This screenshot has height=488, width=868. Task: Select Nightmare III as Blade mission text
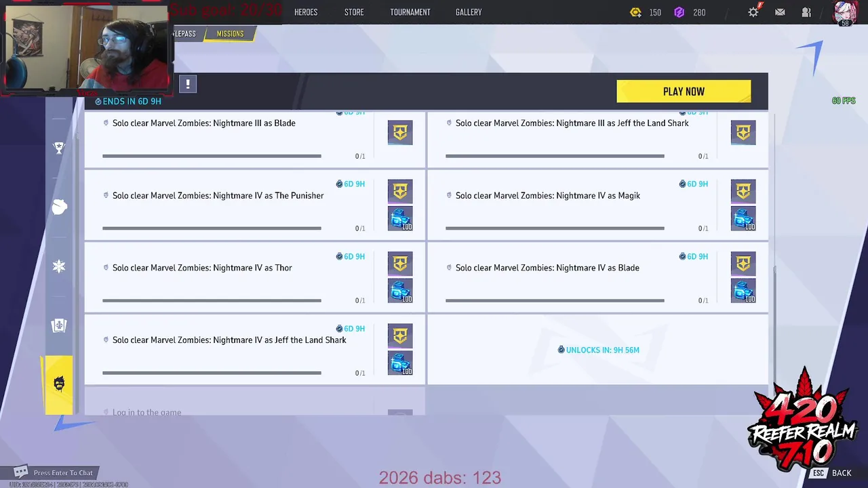coord(203,123)
